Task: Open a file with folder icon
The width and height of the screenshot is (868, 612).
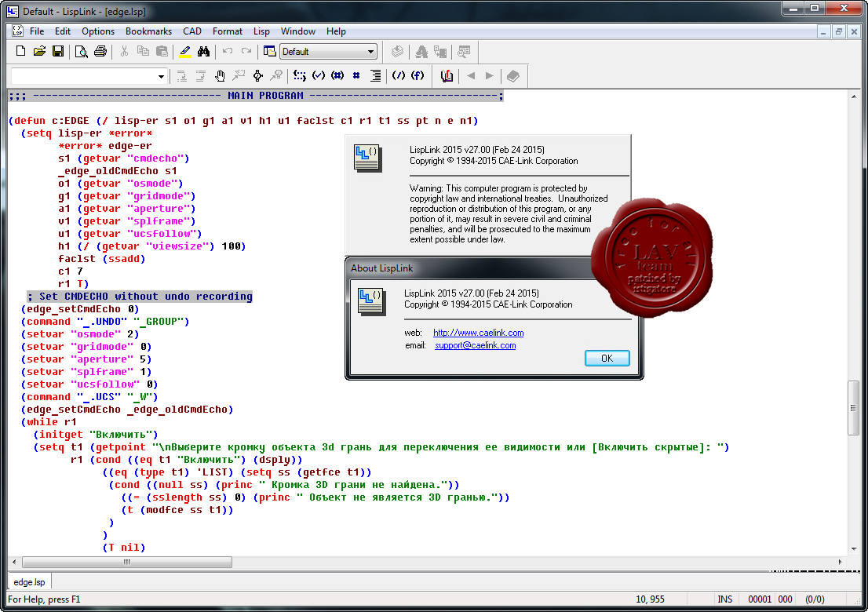Action: click(39, 52)
